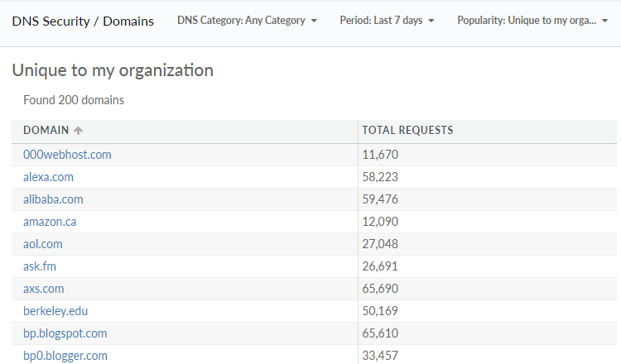Open the 000webhost.com domain link
The height and width of the screenshot is (364, 621).
pyautogui.click(x=67, y=155)
